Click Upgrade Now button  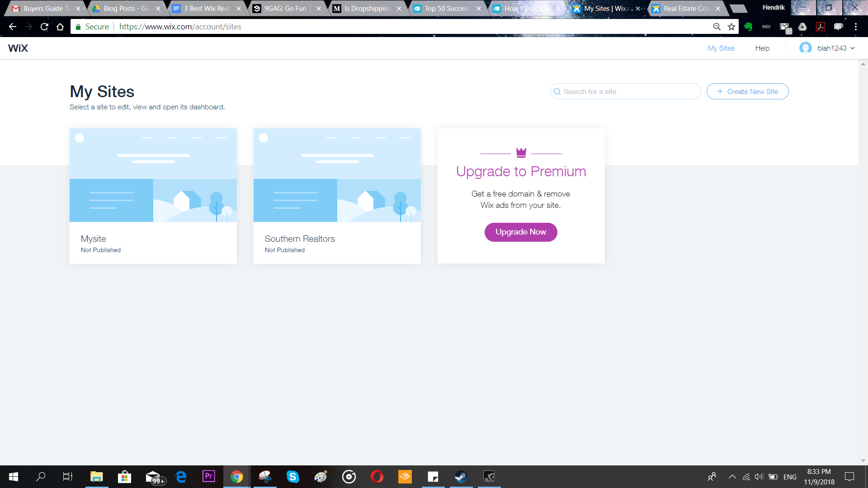coord(521,232)
